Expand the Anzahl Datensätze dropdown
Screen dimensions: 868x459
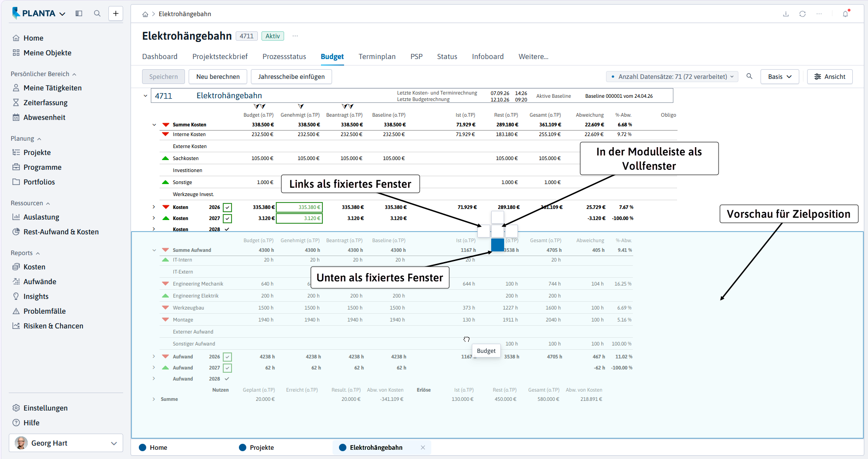(x=672, y=77)
